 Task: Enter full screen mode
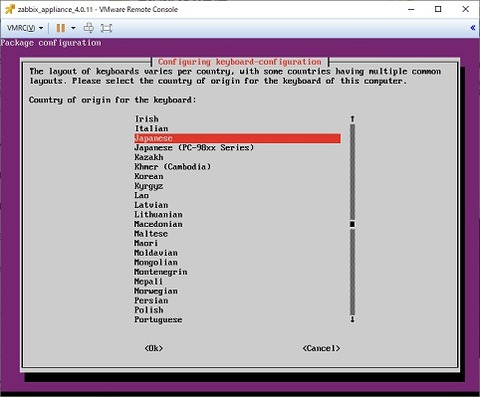[x=106, y=28]
